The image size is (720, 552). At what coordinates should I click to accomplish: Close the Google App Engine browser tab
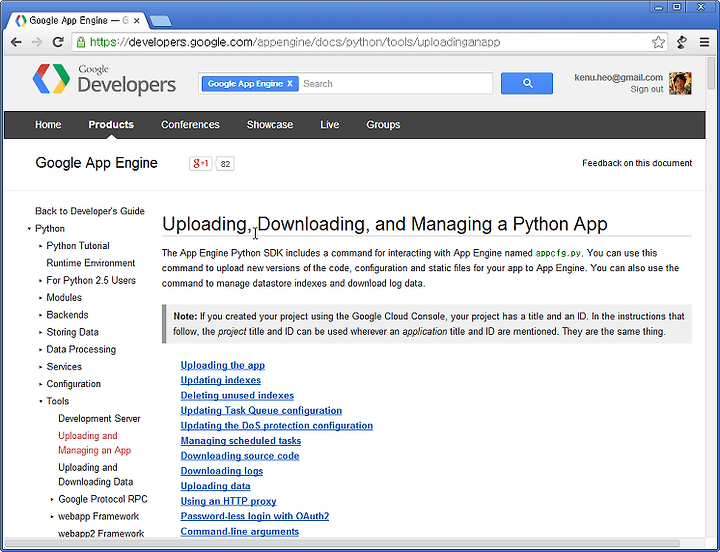tap(136, 21)
